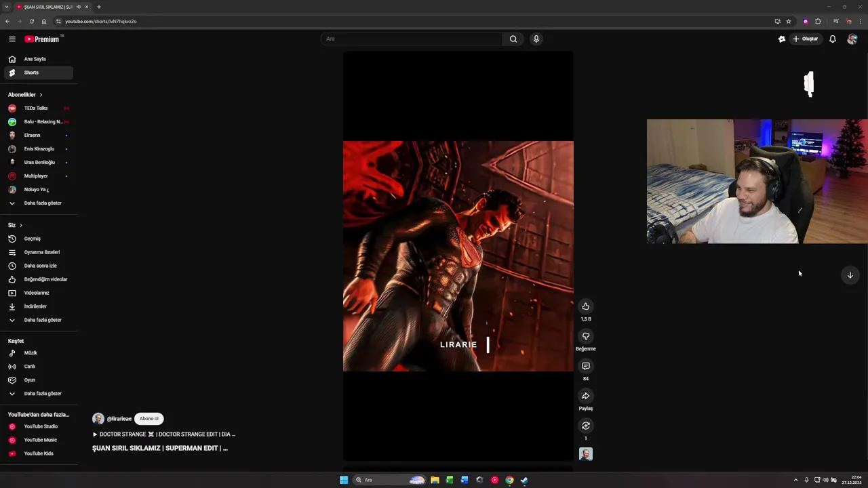Image resolution: width=868 pixels, height=488 pixels.
Task: Open the account avatar menu
Action: tap(852, 39)
